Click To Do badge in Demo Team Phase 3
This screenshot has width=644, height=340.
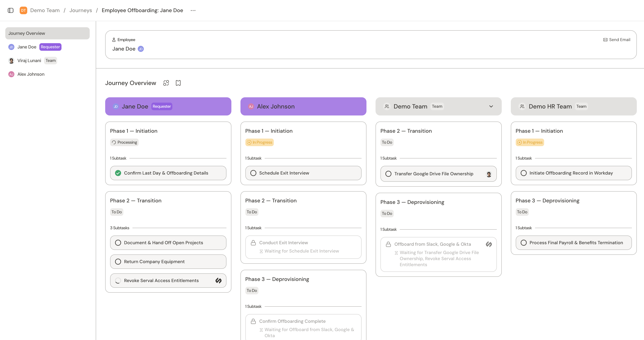click(387, 214)
